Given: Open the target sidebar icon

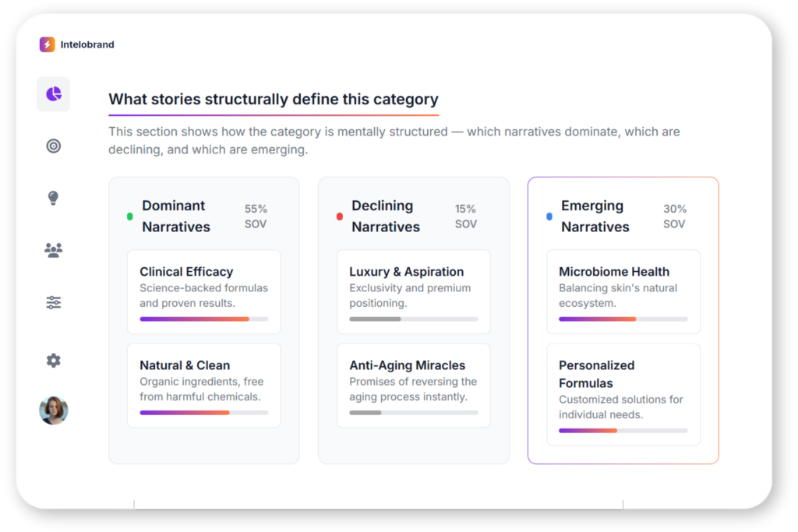Looking at the screenshot, I should coord(53,146).
